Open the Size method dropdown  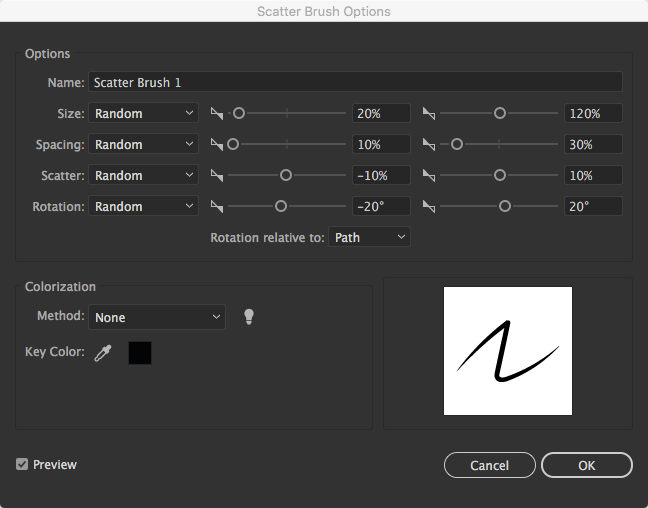tap(143, 114)
